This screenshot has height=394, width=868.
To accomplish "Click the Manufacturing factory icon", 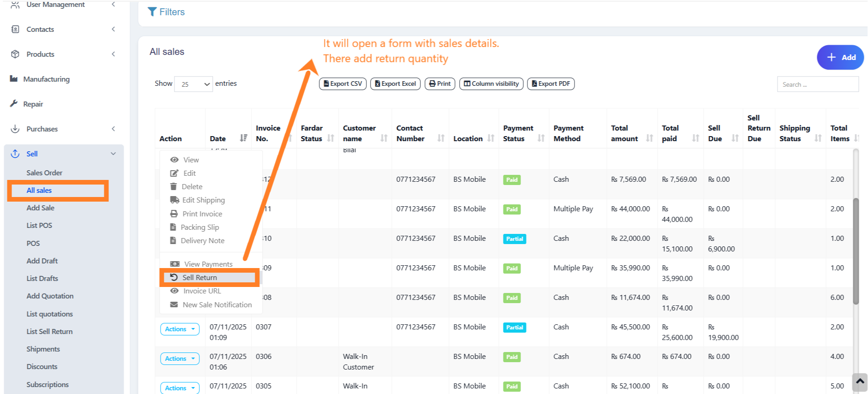I will coord(14,79).
